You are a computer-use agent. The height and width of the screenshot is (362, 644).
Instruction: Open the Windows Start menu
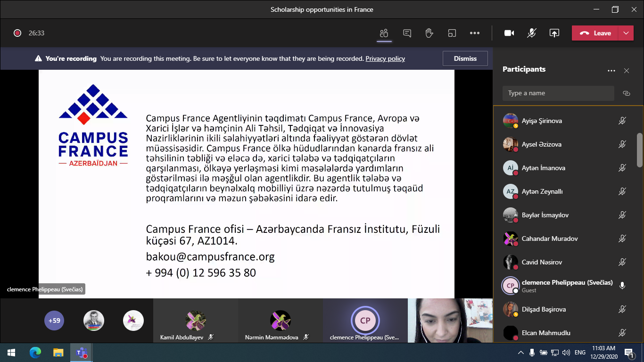pyautogui.click(x=11, y=352)
